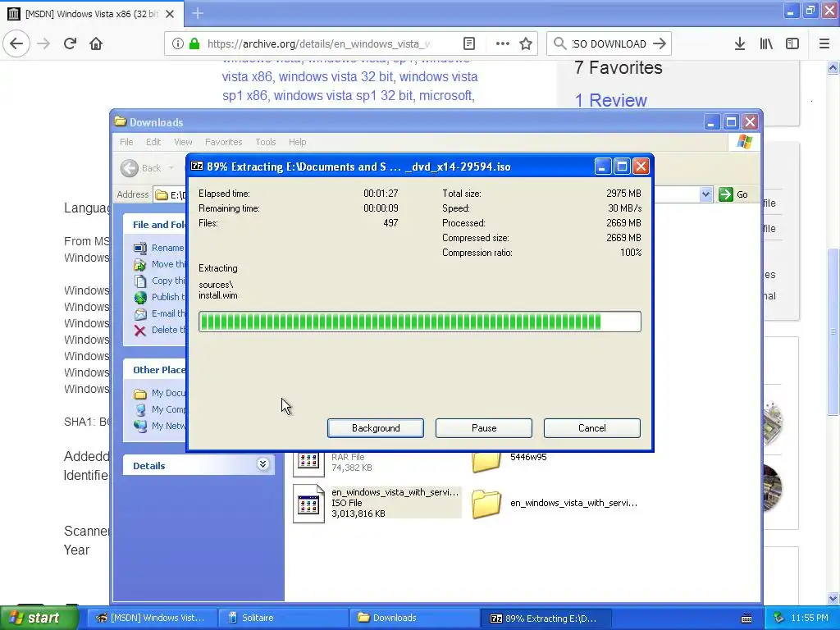Click search go arrow in Firefox search box
Viewport: 840px width, 630px height.
(x=660, y=43)
